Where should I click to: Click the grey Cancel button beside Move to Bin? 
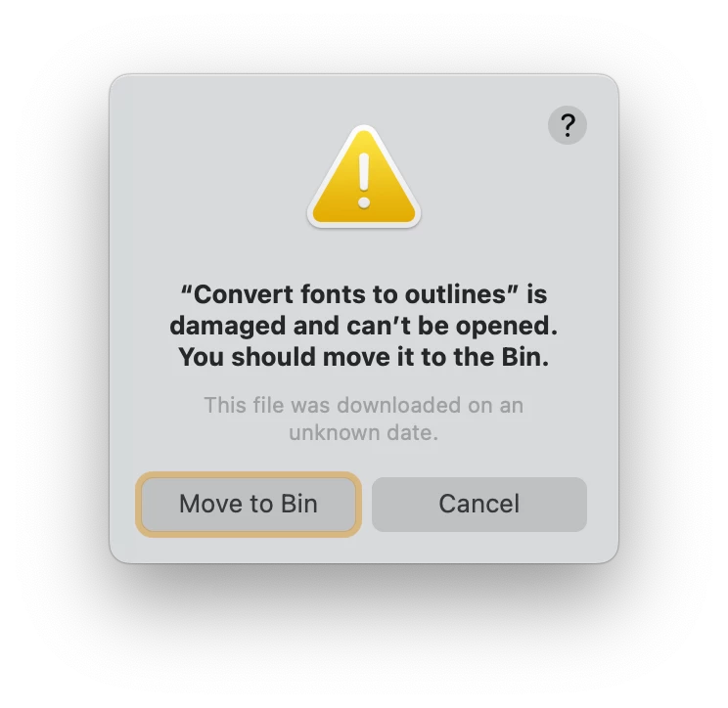coord(479,505)
